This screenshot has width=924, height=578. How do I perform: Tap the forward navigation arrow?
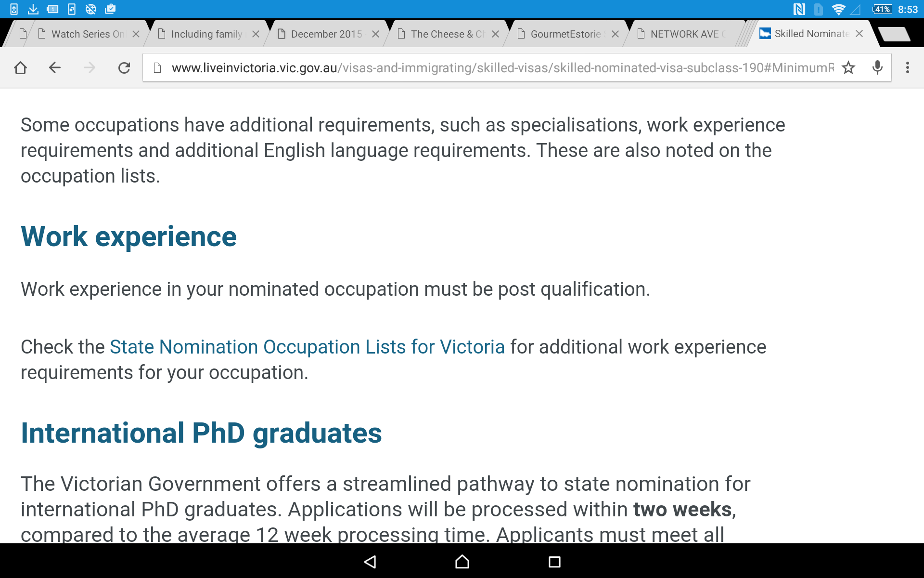coord(90,68)
